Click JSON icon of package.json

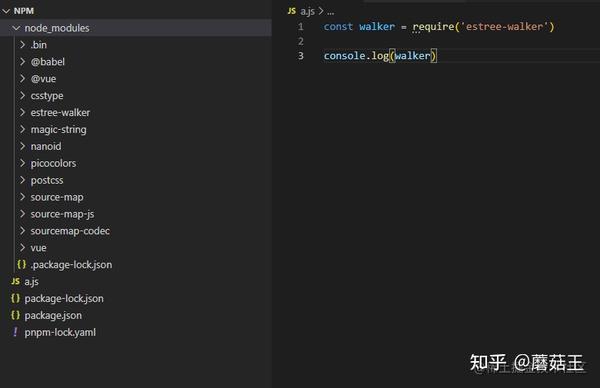tap(15, 315)
